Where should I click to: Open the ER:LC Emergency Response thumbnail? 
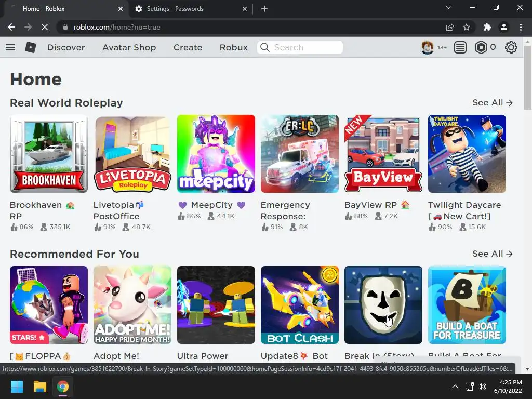click(x=300, y=154)
